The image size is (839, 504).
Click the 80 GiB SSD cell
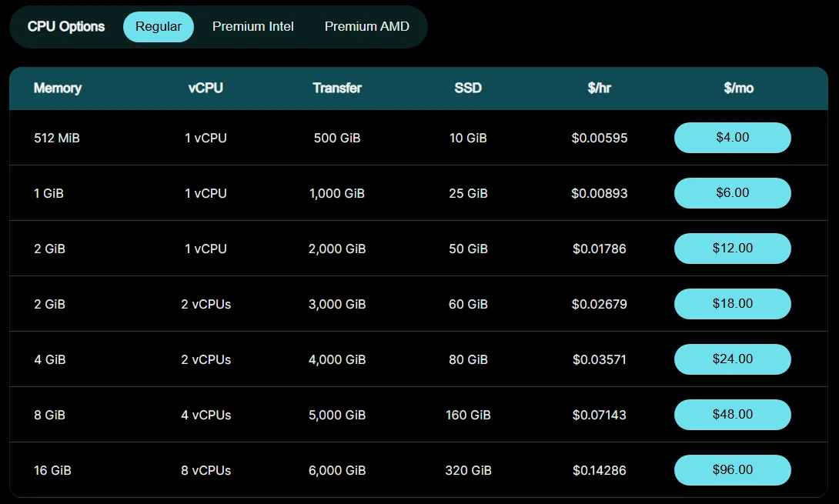(x=468, y=359)
